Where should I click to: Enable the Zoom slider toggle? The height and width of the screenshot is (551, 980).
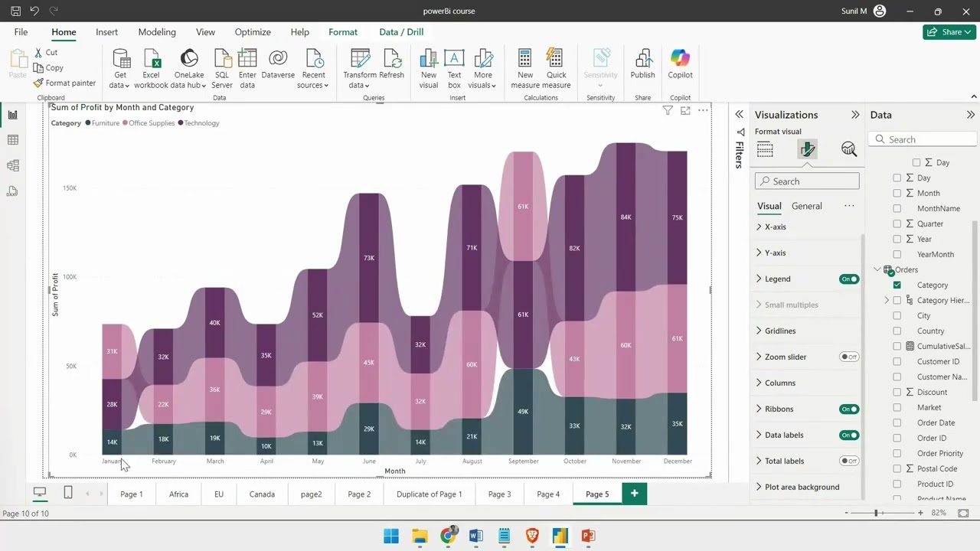coord(849,357)
